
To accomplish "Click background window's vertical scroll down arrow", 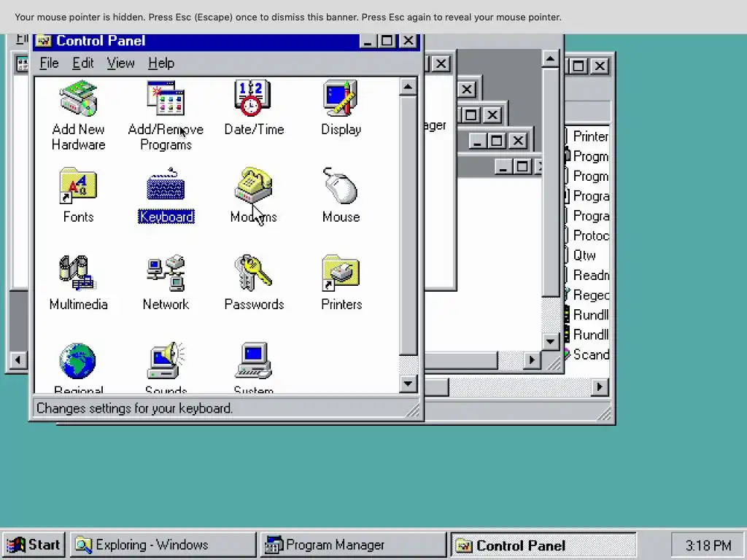I will pyautogui.click(x=550, y=341).
